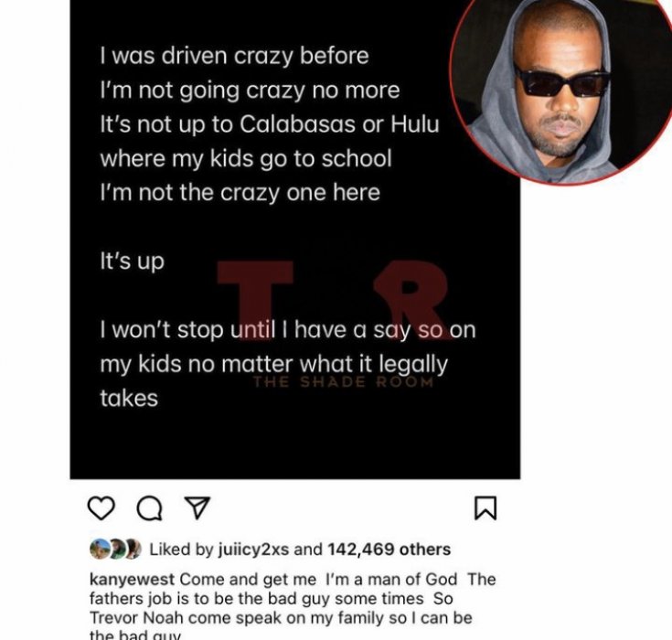Image resolution: width=672 pixels, height=640 pixels.
Task: Tap the 'Calabasas or Hulu' text line
Action: click(270, 124)
